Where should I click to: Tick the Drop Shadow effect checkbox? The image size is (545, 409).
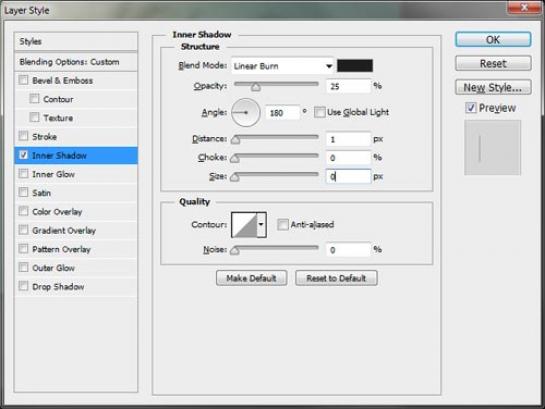[x=23, y=286]
